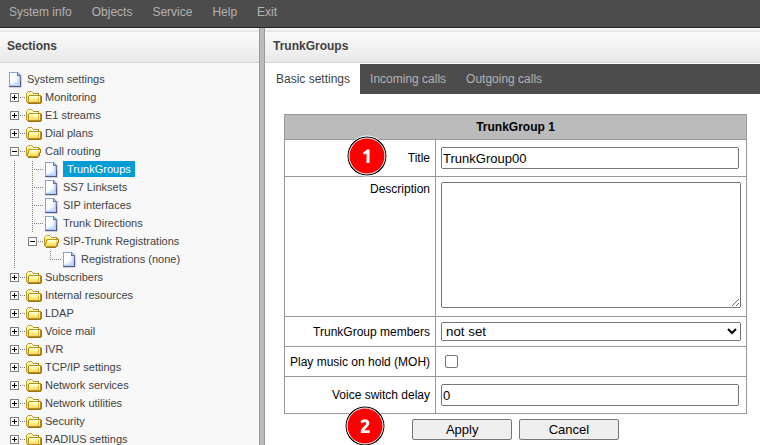The width and height of the screenshot is (760, 445).
Task: Switch to the Outgoing calls tab
Action: (x=504, y=79)
